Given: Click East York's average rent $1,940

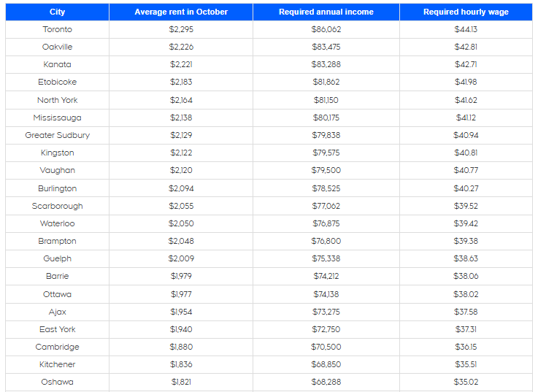Looking at the screenshot, I should coord(181,329).
